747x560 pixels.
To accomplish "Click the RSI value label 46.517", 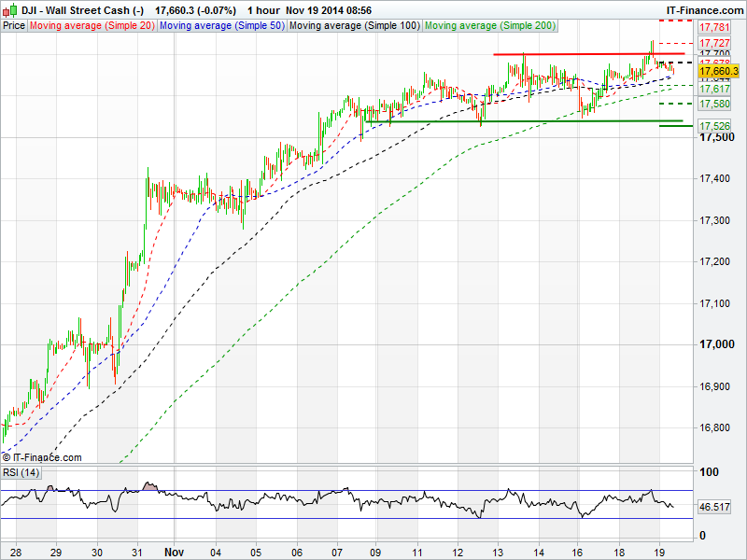I will tap(713, 507).
